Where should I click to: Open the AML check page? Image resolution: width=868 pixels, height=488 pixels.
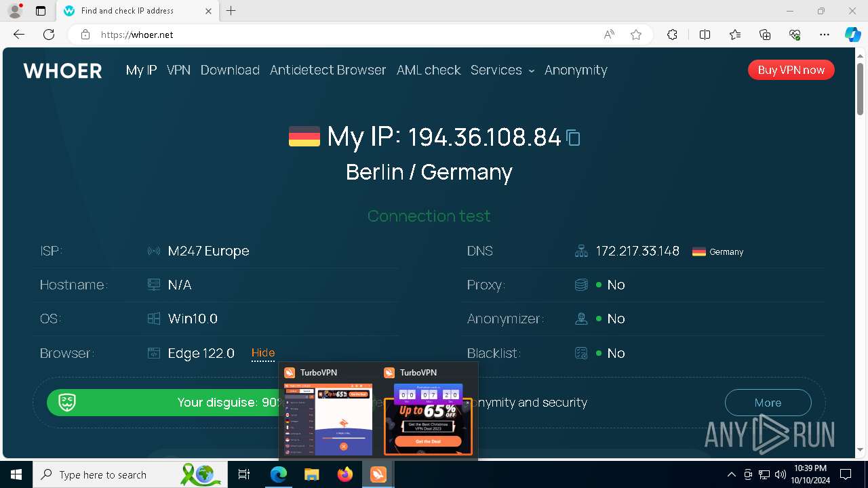(x=429, y=70)
